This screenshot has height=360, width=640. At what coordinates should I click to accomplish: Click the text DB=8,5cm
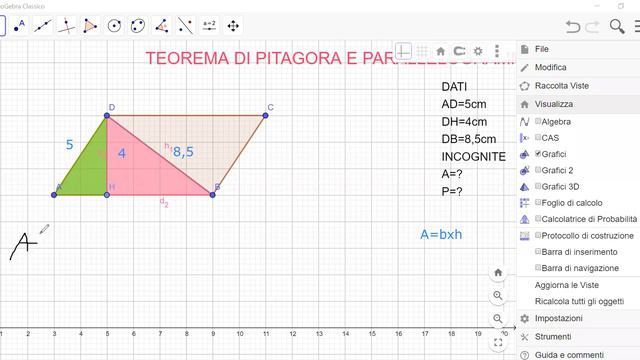[x=469, y=139]
